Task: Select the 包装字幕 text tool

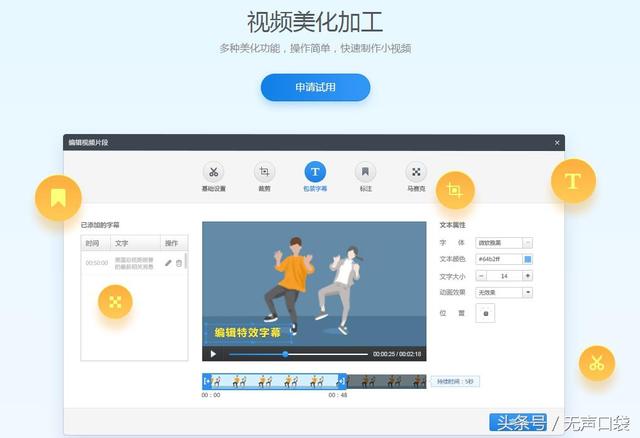Action: (x=314, y=172)
